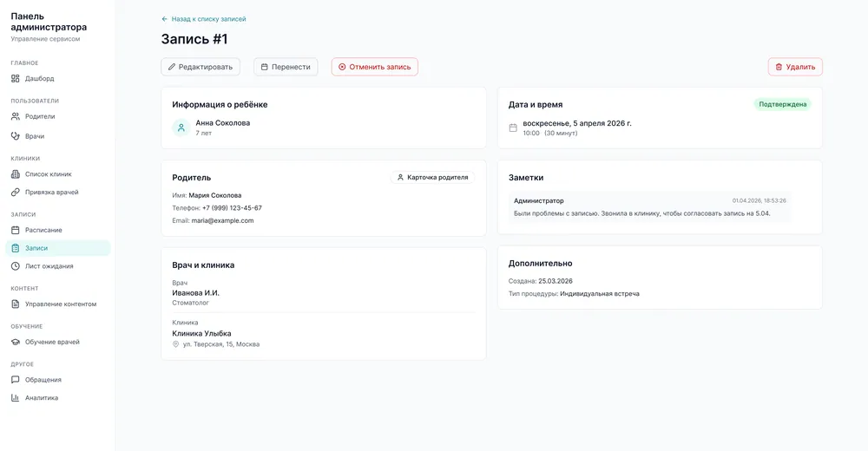
Task: Go to Записи in the sidebar
Action: (x=58, y=248)
